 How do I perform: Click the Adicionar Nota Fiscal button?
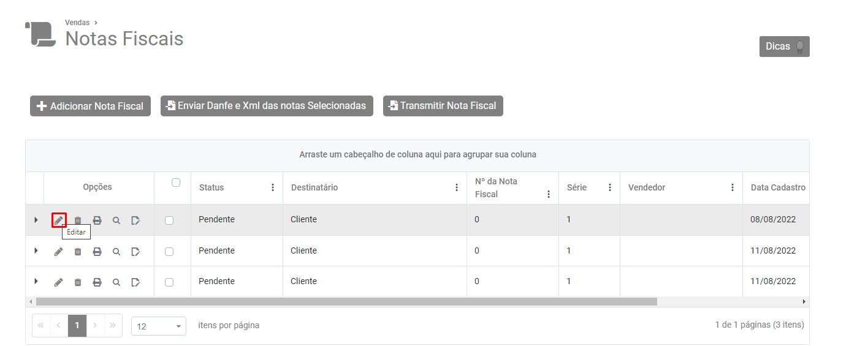90,106
